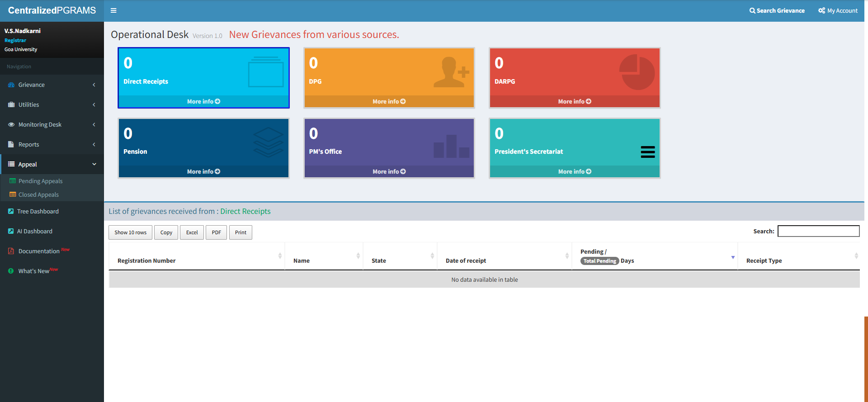868x402 pixels.
Task: Expand the Reports menu chevron
Action: (x=94, y=145)
